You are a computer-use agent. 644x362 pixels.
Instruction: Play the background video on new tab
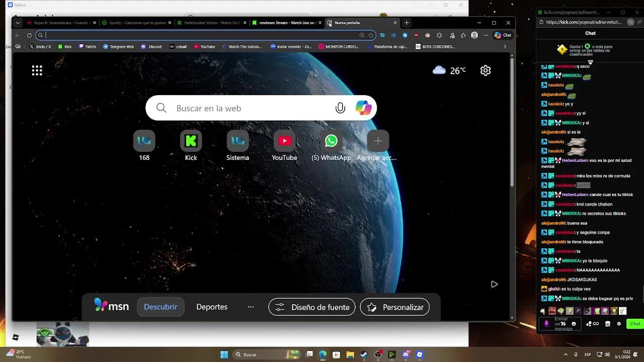[x=495, y=284]
